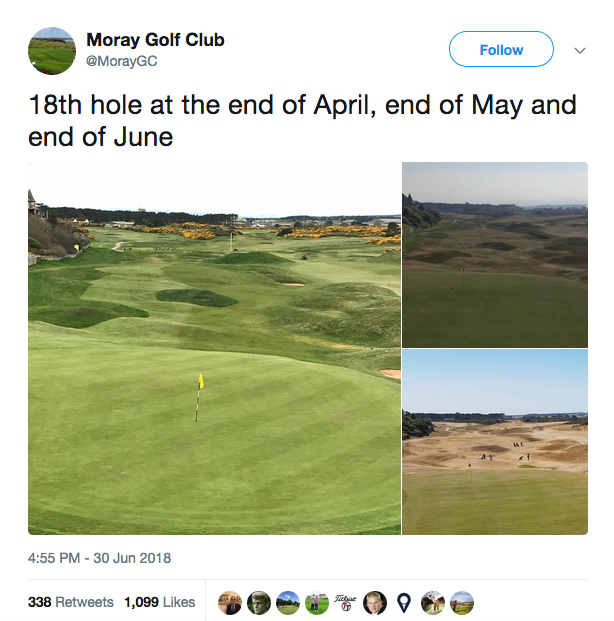The height and width of the screenshot is (621, 614).
Task: Open the black-and-white portrait liker avatar
Action: pos(259,603)
